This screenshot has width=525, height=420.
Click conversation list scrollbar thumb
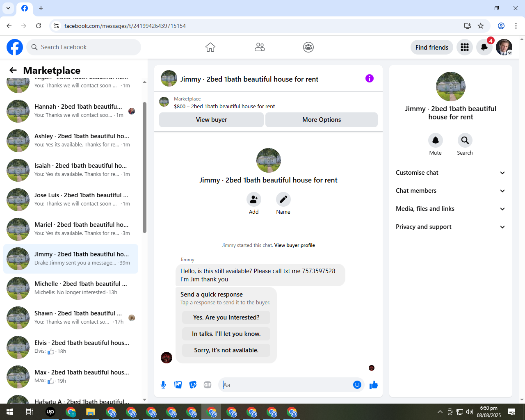pyautogui.click(x=144, y=167)
